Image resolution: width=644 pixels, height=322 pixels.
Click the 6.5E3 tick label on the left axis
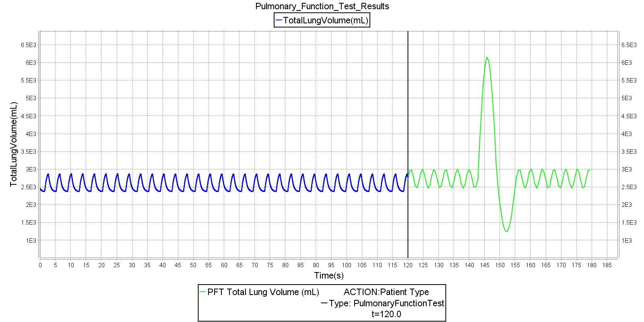point(29,45)
